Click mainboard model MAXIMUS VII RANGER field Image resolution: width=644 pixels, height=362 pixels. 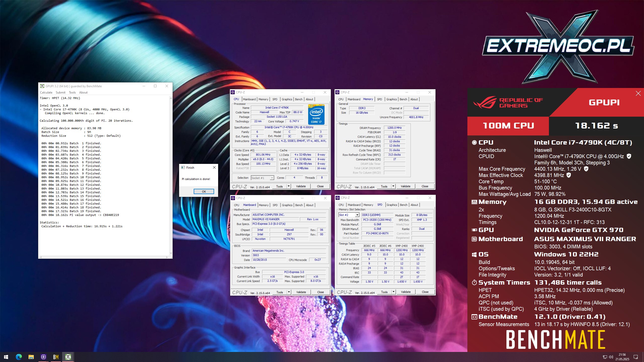276,219
